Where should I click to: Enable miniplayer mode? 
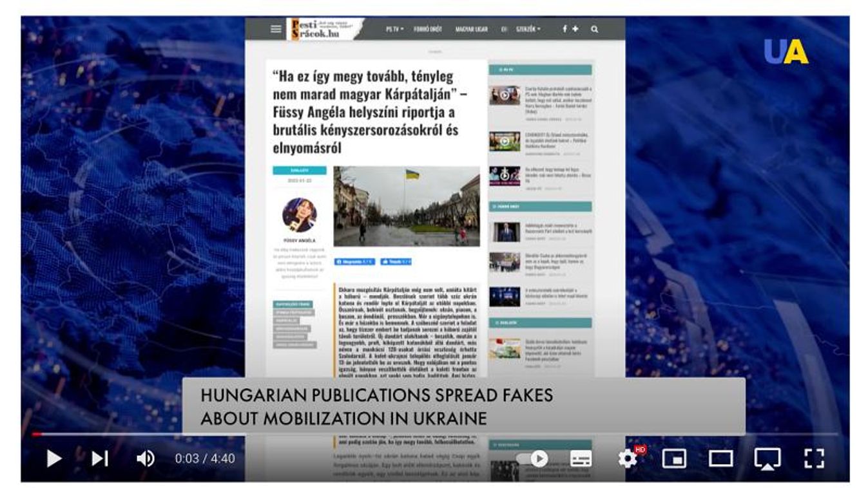(674, 458)
